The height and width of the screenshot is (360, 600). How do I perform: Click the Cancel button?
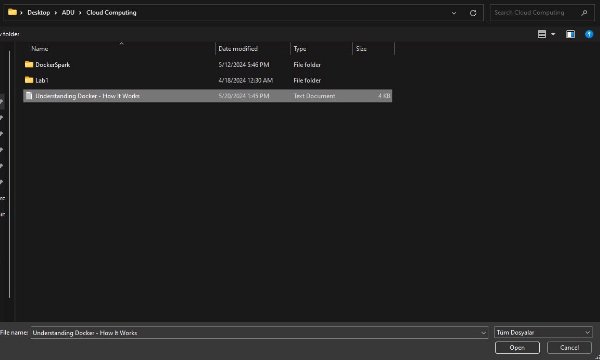tap(569, 348)
